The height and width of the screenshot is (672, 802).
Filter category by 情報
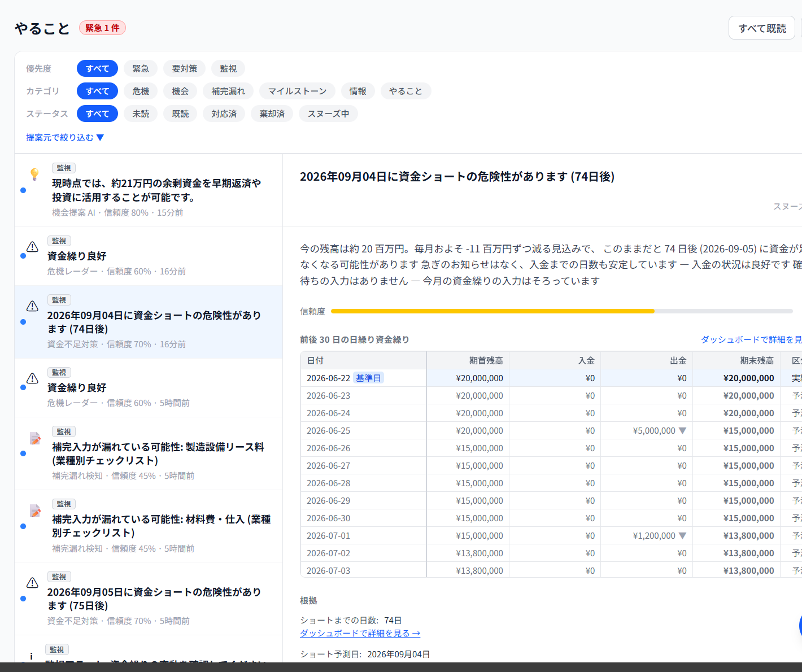pos(358,91)
